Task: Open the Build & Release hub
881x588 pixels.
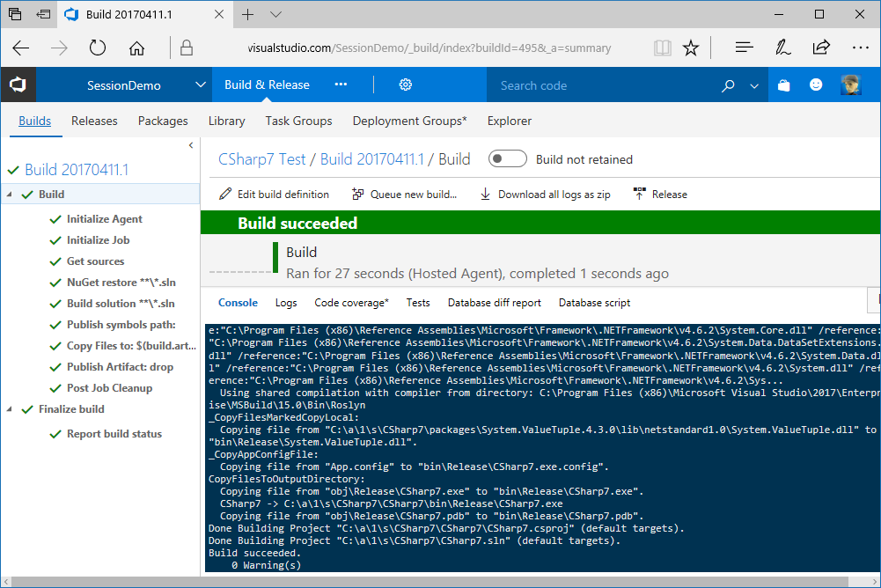Action: point(267,85)
